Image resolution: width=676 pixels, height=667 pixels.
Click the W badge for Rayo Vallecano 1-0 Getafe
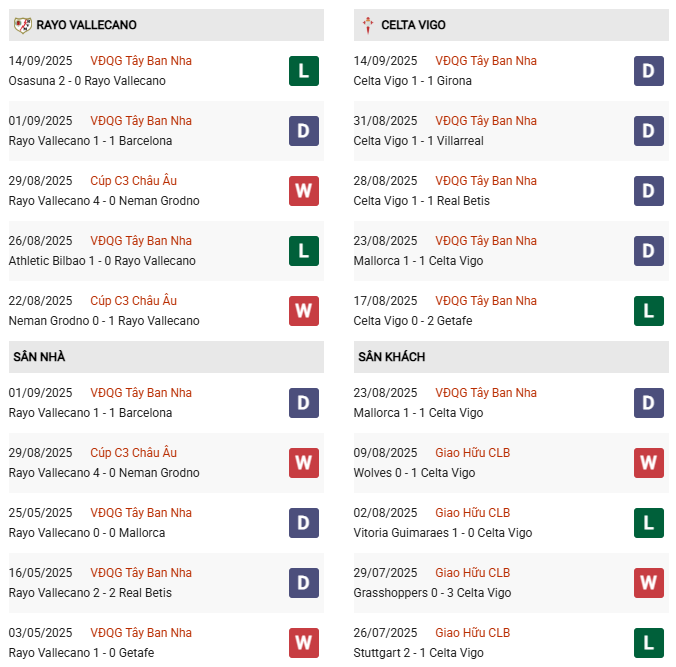pos(304,643)
